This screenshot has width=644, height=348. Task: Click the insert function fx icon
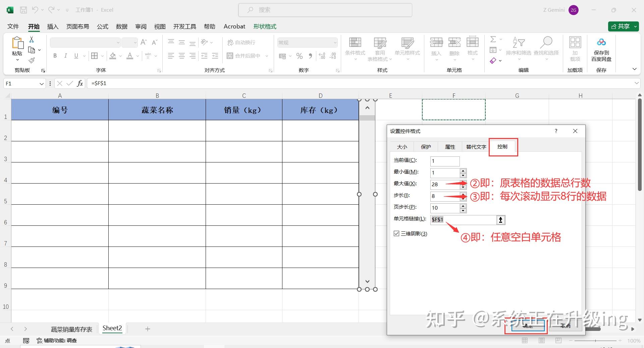[80, 83]
